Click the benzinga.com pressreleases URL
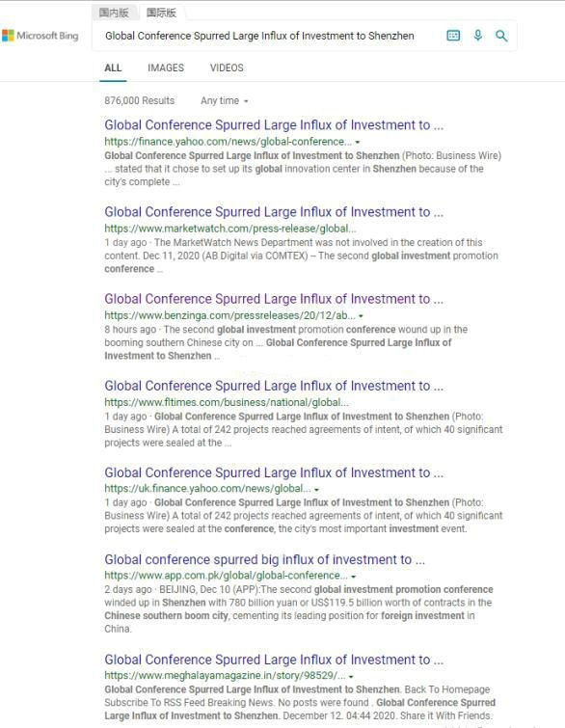Viewport: 565px width, 728px height. [x=229, y=315]
